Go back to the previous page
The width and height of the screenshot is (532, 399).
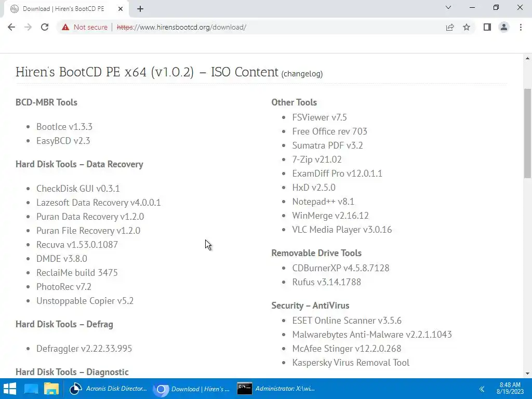click(11, 27)
